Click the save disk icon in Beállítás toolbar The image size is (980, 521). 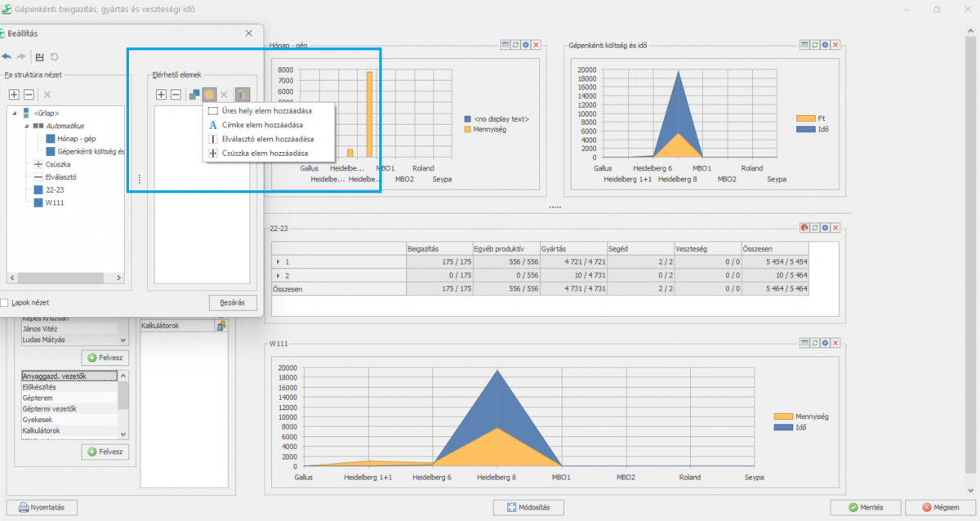[39, 57]
